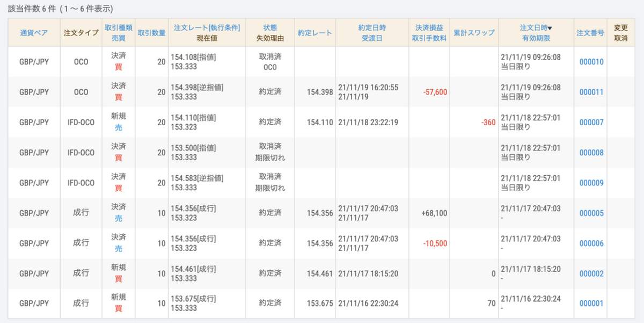Click the 取引種類 column header link

[x=119, y=27]
